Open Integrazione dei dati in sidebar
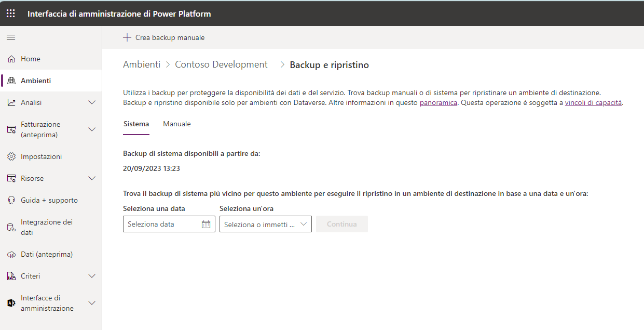This screenshot has height=330, width=644. (x=51, y=227)
